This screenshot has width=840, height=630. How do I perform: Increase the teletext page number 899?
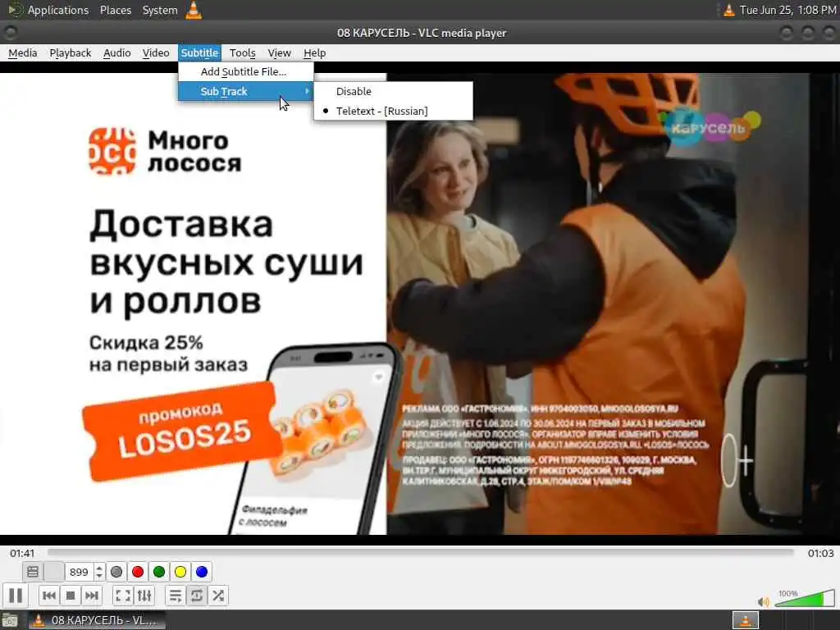pos(99,568)
